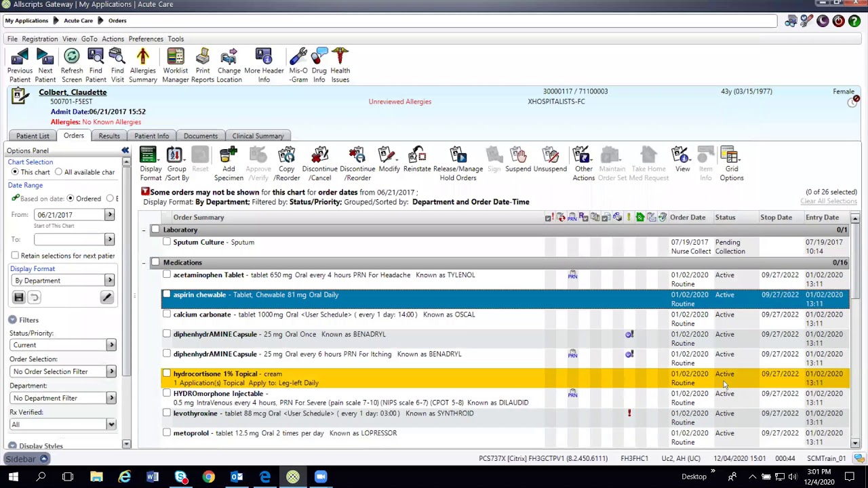The height and width of the screenshot is (488, 868).
Task: Open the By Department display format dropdown
Action: pyautogui.click(x=109, y=281)
